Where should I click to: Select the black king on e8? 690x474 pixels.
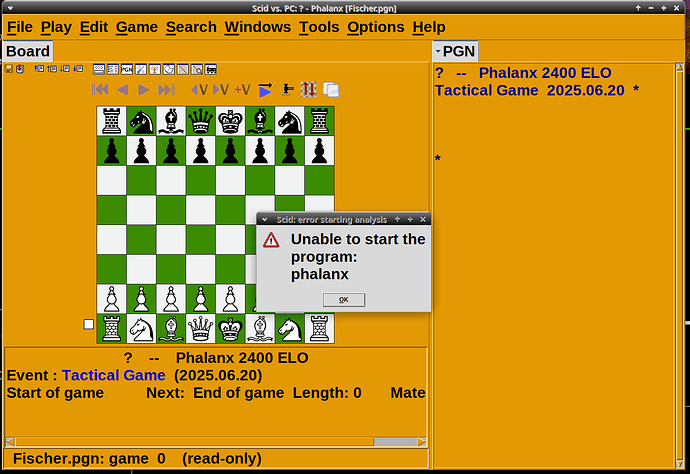pos(231,121)
